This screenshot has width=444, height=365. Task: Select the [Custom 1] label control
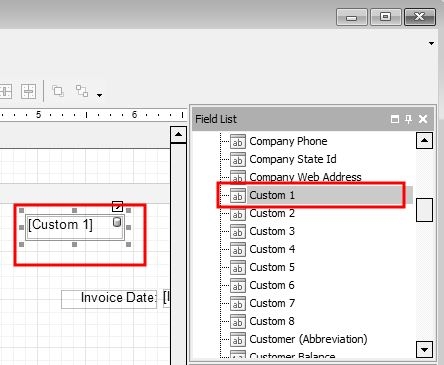(75, 227)
